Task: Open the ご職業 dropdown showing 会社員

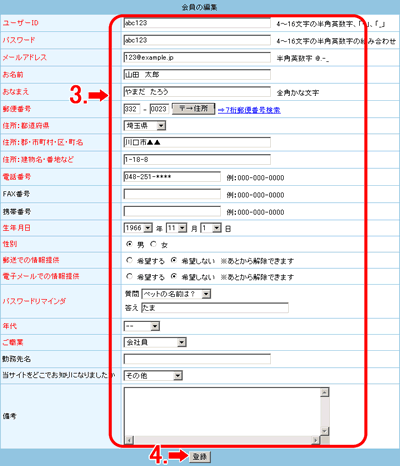Action: click(155, 342)
